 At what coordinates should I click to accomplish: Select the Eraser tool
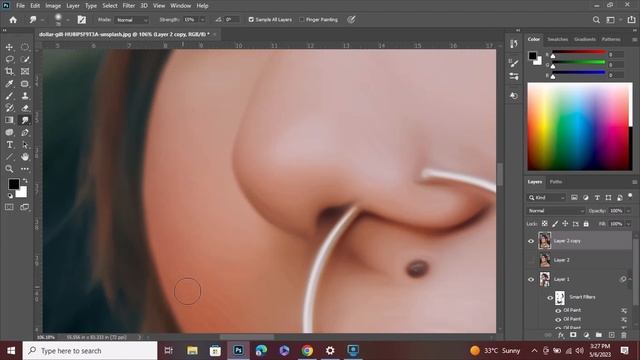tap(25, 108)
